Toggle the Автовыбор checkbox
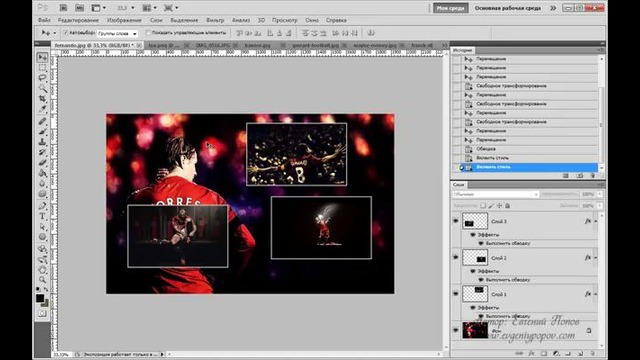 pyautogui.click(x=66, y=33)
